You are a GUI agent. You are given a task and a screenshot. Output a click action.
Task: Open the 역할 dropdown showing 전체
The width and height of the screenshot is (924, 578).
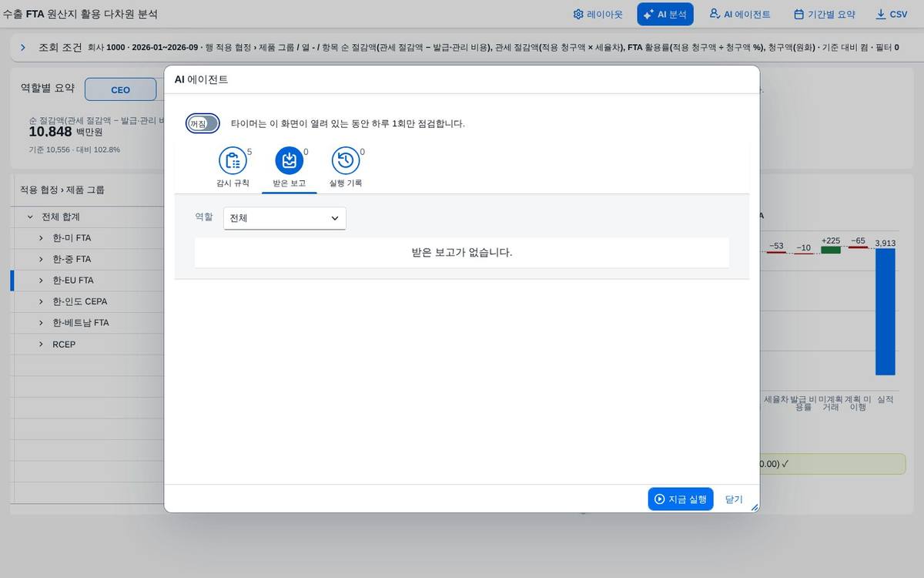tap(285, 218)
